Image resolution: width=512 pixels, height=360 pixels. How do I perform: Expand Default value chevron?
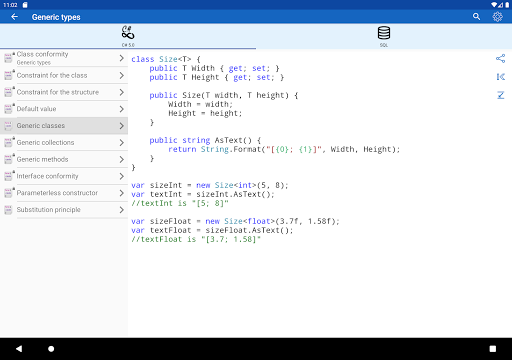click(122, 109)
